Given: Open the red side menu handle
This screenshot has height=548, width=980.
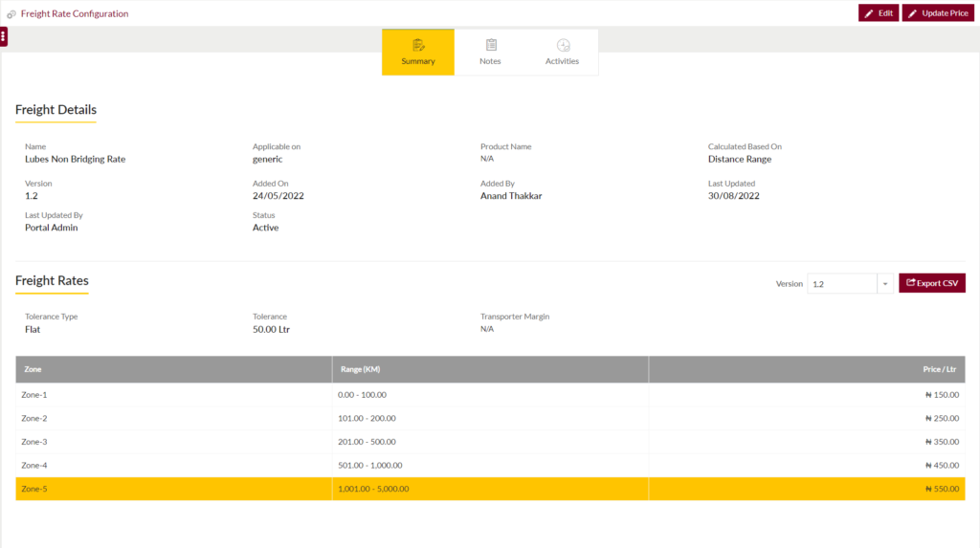Looking at the screenshot, I should [x=3, y=37].
